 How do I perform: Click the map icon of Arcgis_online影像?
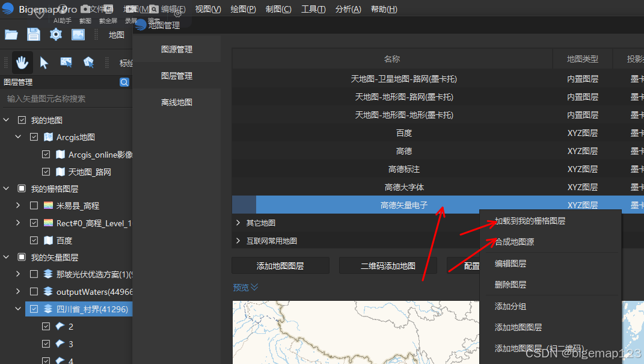pos(60,154)
